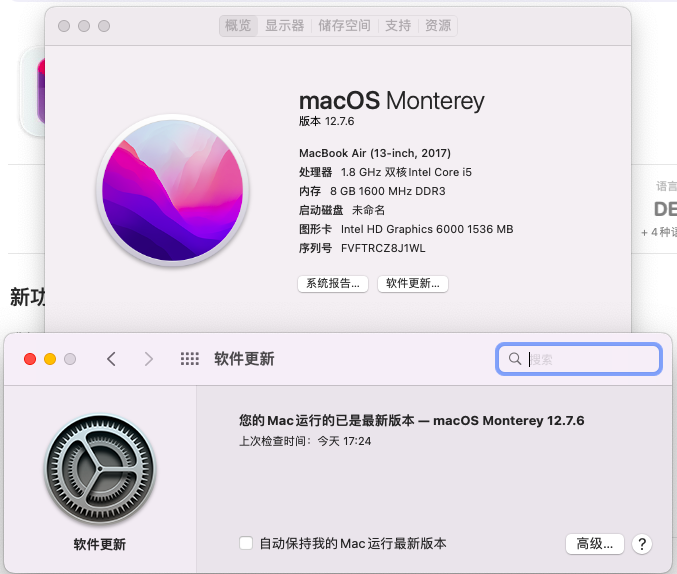Click the macOS Monterey logo image
This screenshot has width=677, height=574.
click(x=171, y=189)
